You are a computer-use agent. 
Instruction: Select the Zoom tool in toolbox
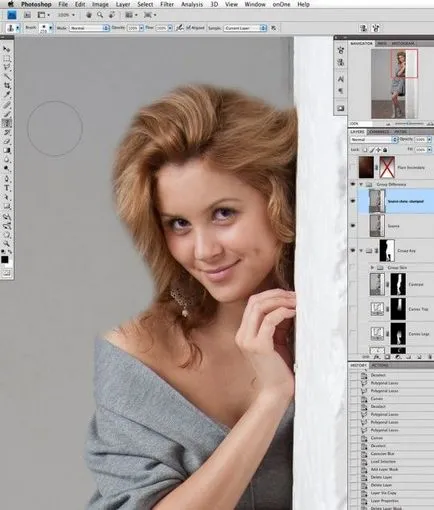pyautogui.click(x=7, y=244)
